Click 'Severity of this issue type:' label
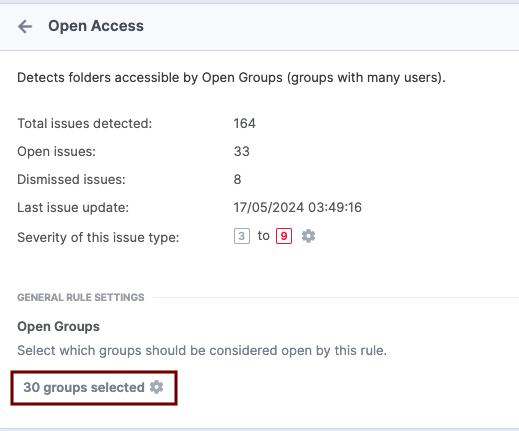The image size is (519, 431). [x=98, y=238]
